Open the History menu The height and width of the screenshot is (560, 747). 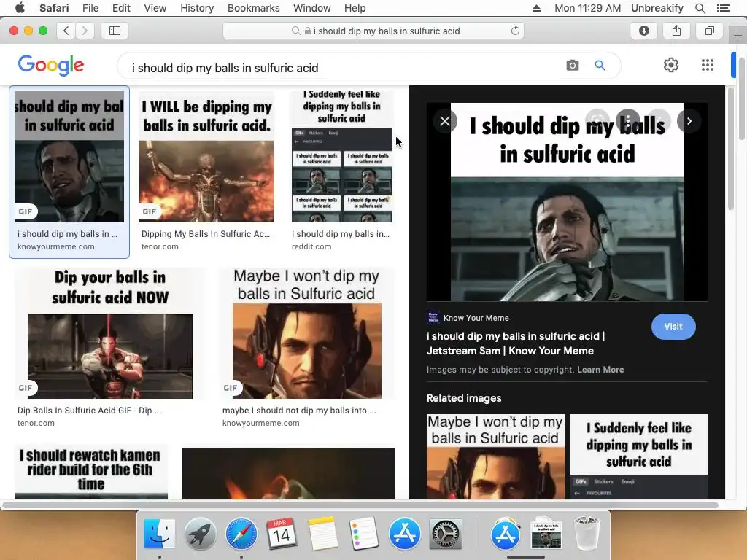[x=197, y=8]
